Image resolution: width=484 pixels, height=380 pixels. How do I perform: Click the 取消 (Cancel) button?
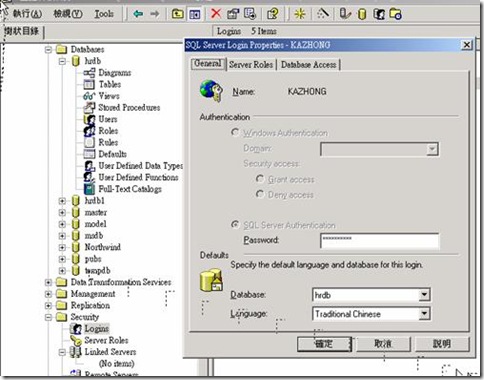click(383, 344)
